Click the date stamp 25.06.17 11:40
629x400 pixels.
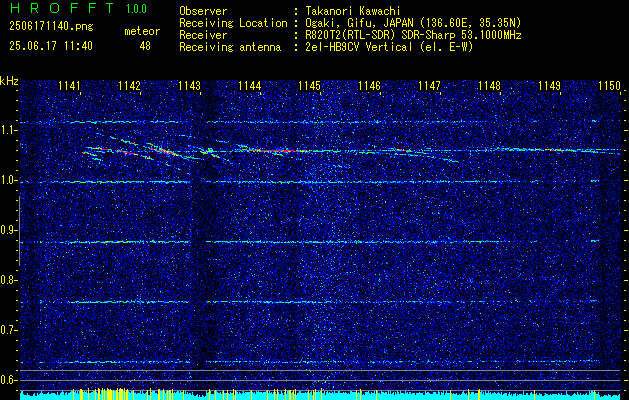tap(51, 46)
